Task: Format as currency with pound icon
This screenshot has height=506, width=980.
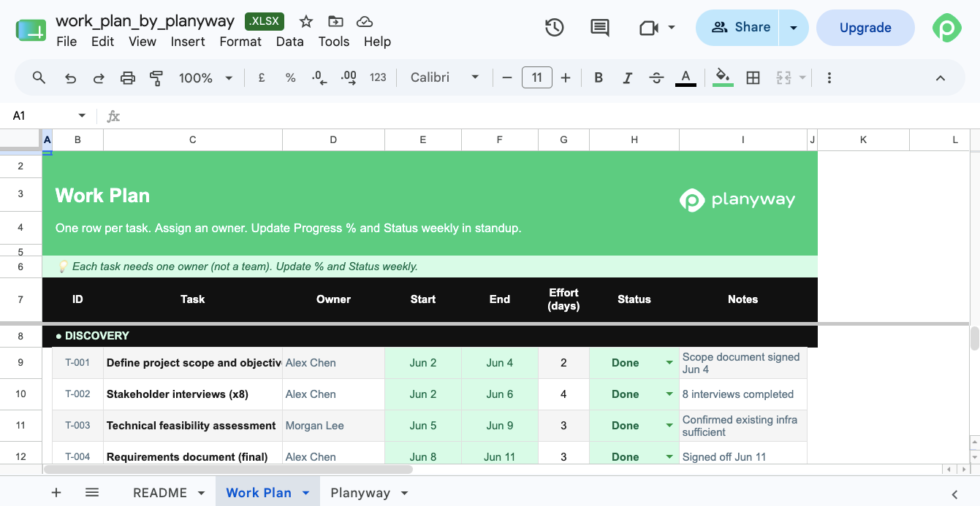Action: coord(262,77)
